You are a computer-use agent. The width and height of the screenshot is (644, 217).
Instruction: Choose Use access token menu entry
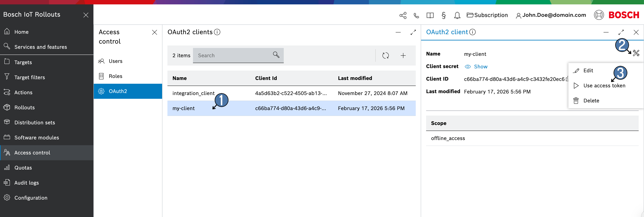pyautogui.click(x=604, y=85)
